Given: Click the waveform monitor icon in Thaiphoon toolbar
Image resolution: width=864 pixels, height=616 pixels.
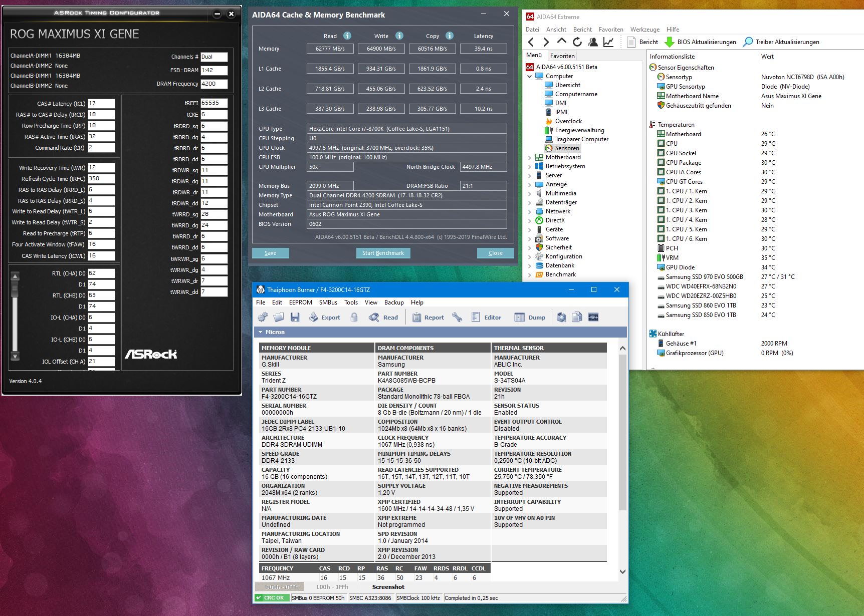Looking at the screenshot, I should [593, 317].
